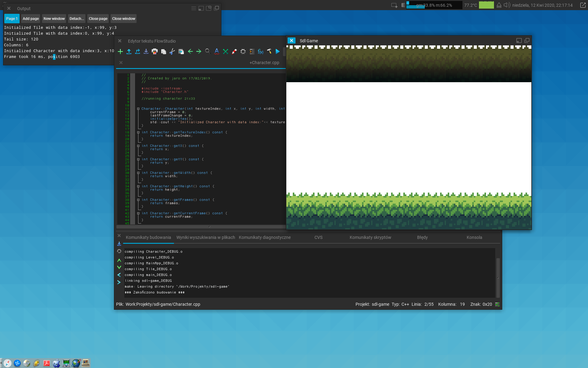Click the Cut scissors icon
Image resolution: width=588 pixels, height=368 pixels.
pyautogui.click(x=172, y=52)
